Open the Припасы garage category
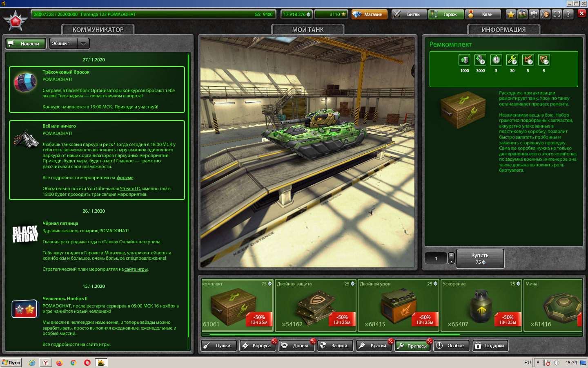 point(412,346)
